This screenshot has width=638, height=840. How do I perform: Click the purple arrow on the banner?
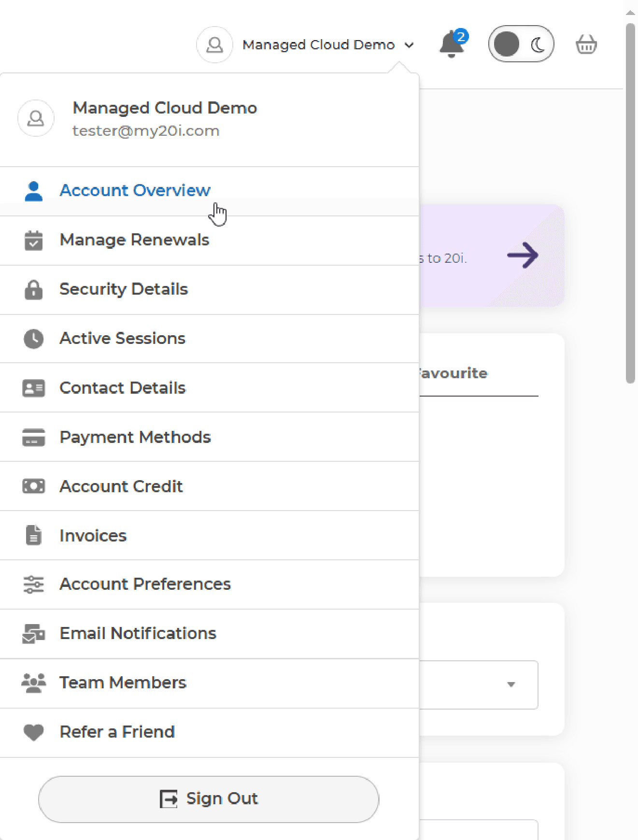pos(523,255)
